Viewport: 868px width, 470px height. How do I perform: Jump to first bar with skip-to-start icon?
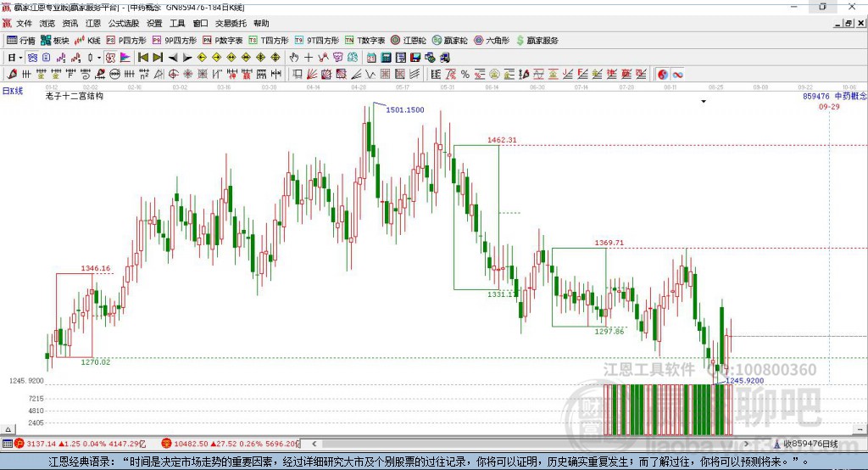142,58
